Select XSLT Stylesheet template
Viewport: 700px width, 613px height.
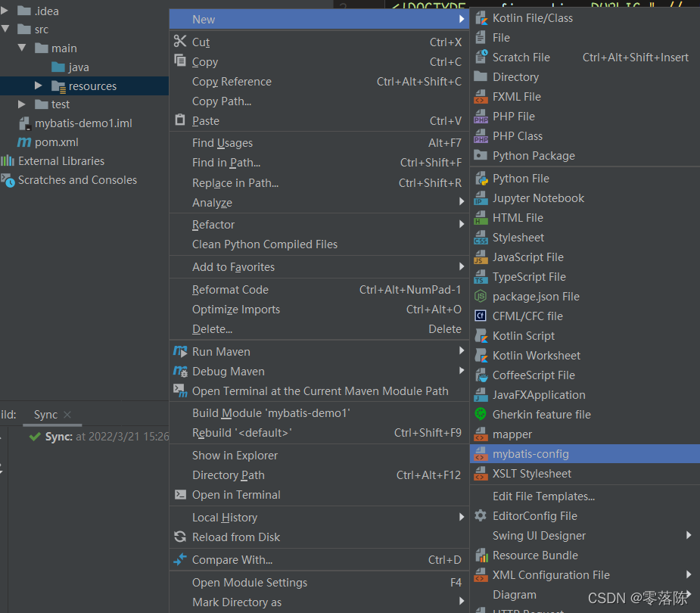(585, 474)
